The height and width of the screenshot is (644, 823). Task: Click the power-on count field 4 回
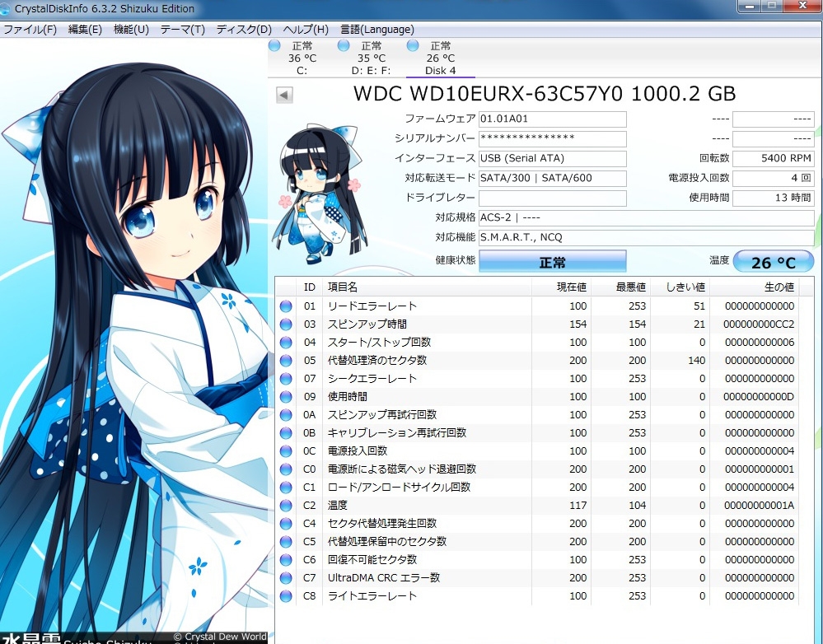(x=773, y=179)
